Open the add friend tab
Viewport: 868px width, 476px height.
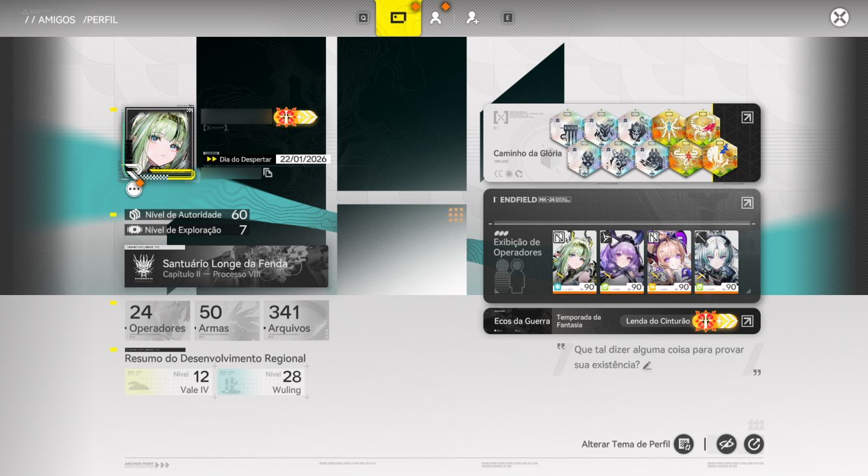472,18
